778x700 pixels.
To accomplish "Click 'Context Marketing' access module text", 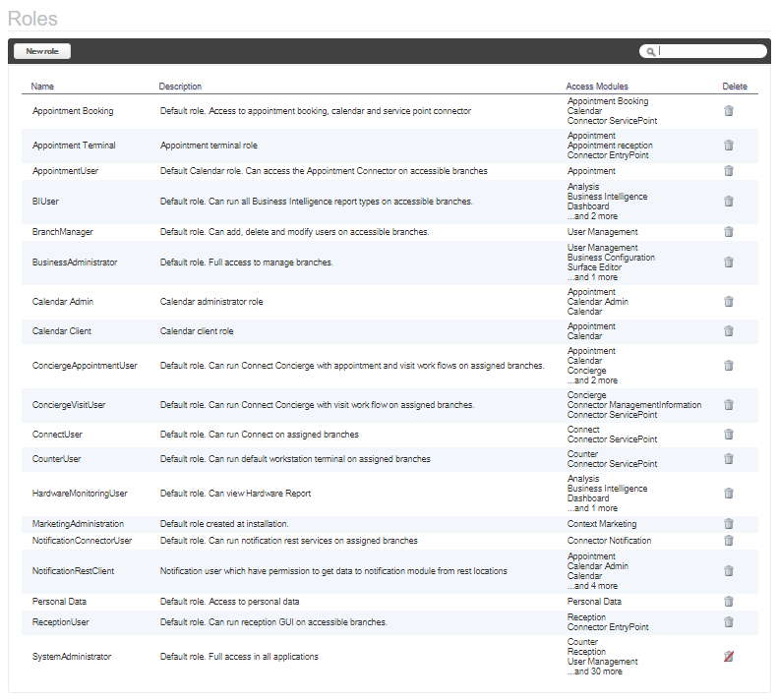I will click(x=602, y=524).
